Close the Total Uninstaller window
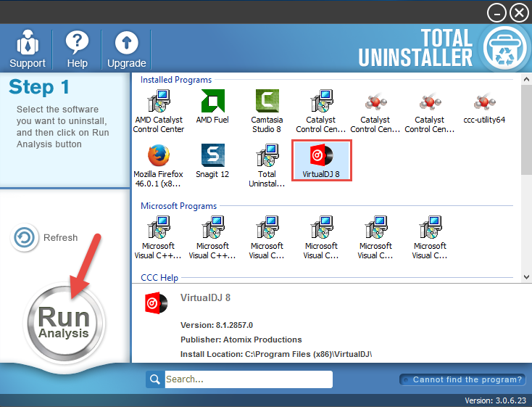532x407 pixels. coord(519,13)
